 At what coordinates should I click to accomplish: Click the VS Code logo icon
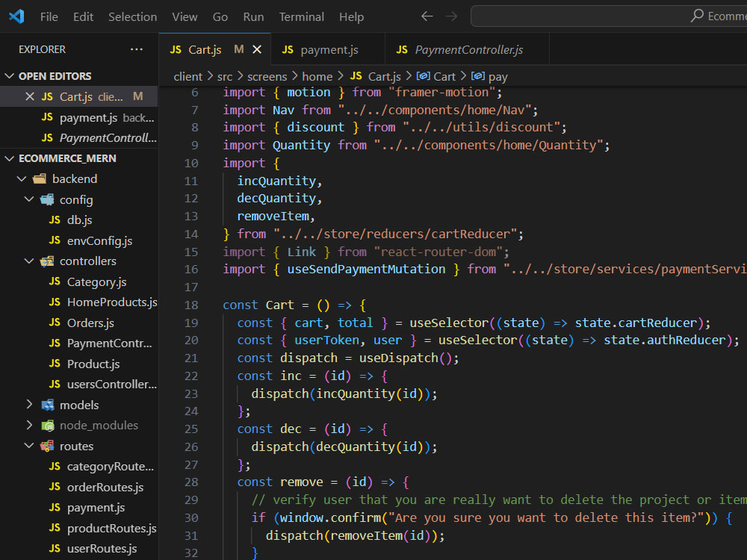click(16, 16)
